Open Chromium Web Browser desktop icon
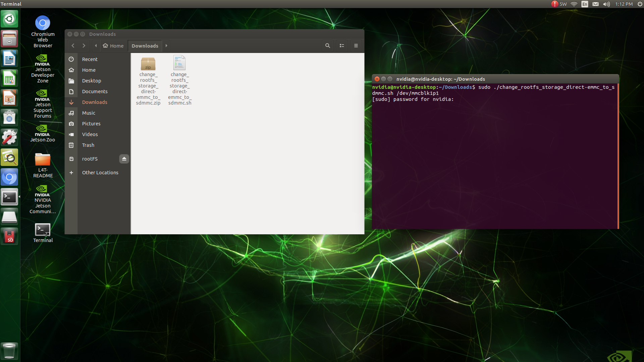Viewport: 644px width, 362px height. 43,23
